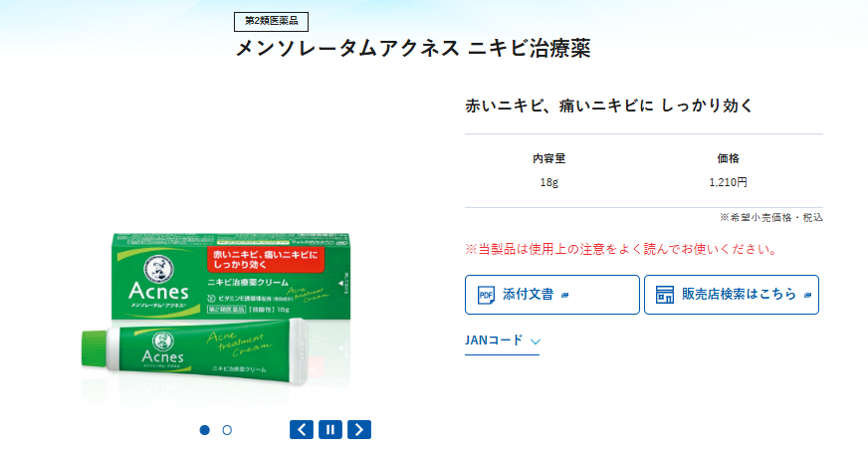The image size is (868, 452).
Task: Open 販売店検索はこちら store search
Action: tap(732, 295)
